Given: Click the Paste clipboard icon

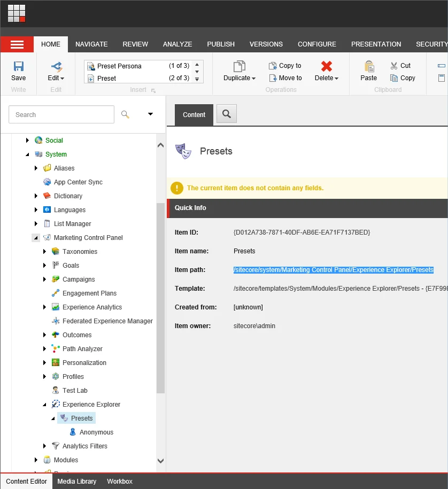Looking at the screenshot, I should coord(369,66).
